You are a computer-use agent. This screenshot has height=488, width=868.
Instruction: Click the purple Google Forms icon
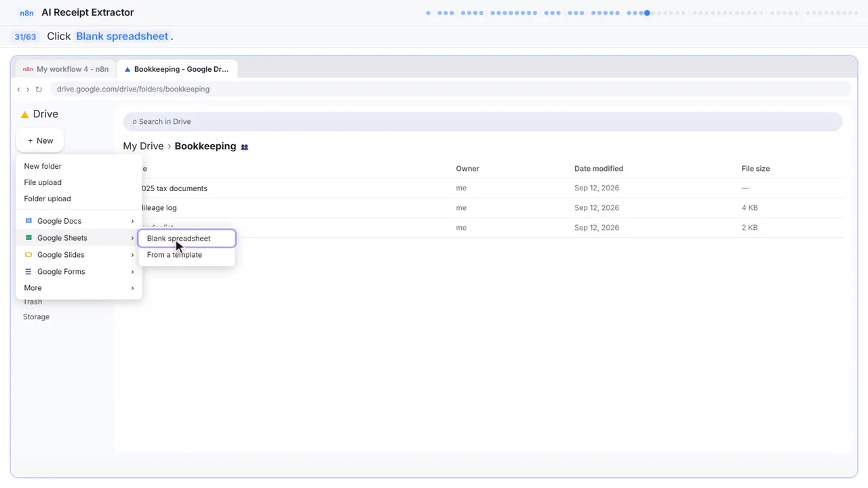click(28, 271)
